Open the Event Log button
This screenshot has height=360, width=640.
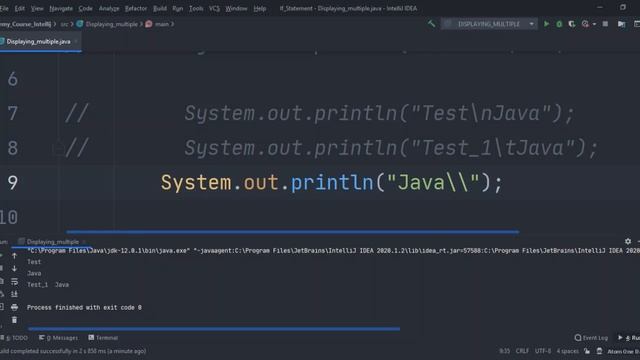pyautogui.click(x=591, y=338)
